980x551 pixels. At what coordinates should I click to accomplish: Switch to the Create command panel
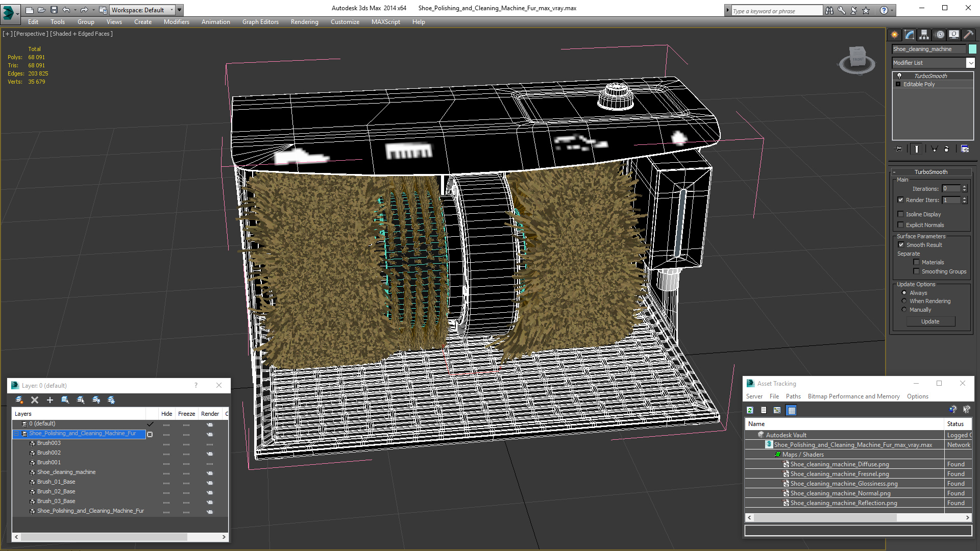(895, 35)
